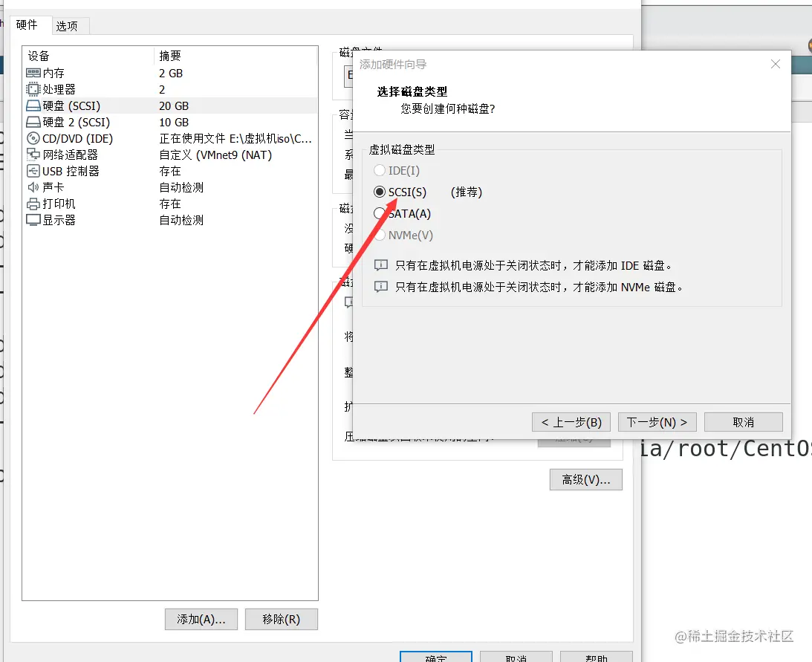
Task: Select the SCSI(S) disk type radio
Action: pos(380,192)
